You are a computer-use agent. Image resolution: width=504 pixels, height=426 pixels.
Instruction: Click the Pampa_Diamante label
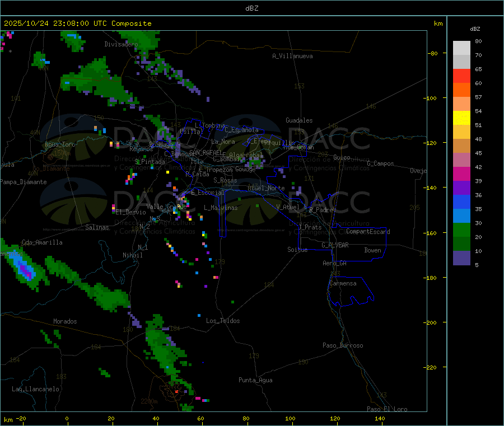coord(24,182)
